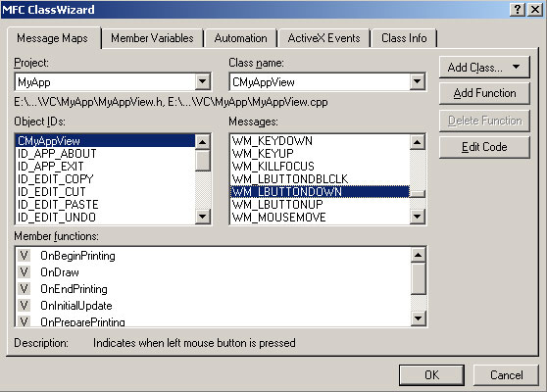Click the title bar help question mark icon
547x392 pixels.
[x=518, y=10]
